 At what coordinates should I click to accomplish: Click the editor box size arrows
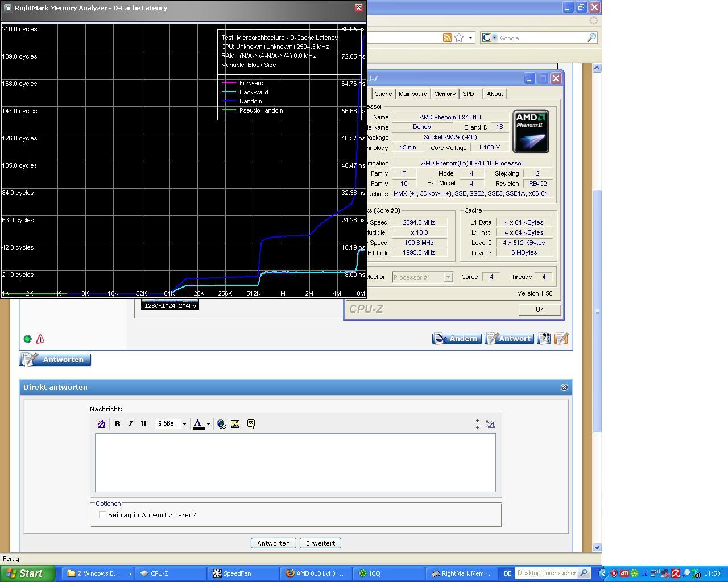[477, 424]
